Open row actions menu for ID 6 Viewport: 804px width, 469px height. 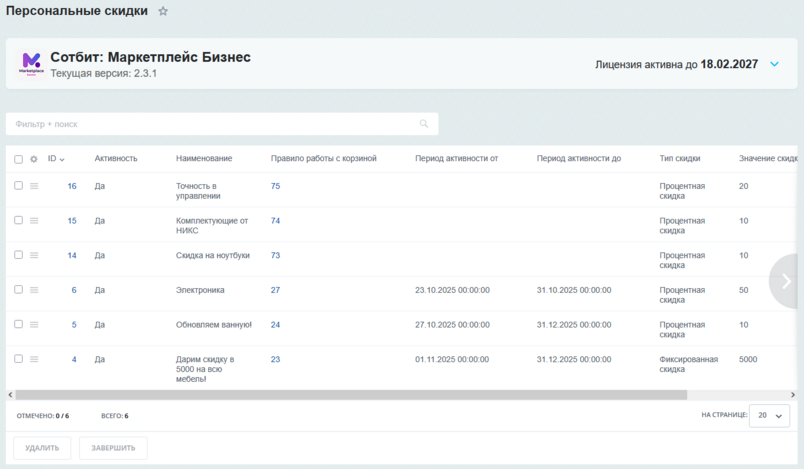click(34, 290)
